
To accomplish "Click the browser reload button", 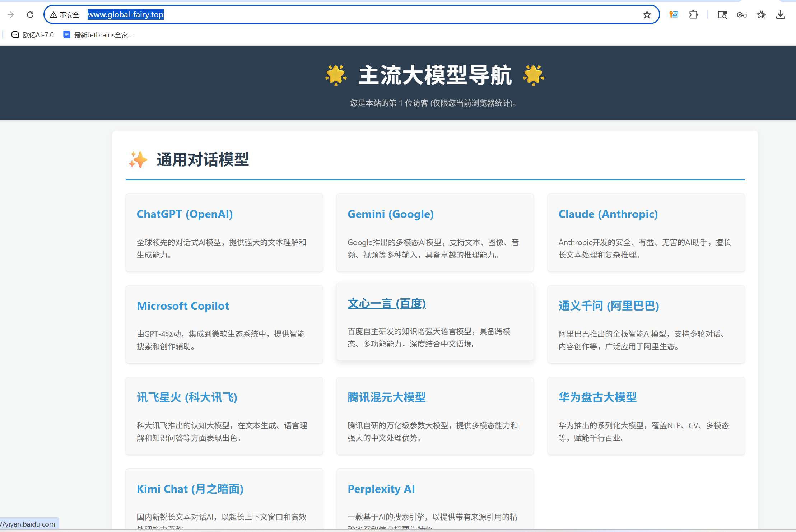I will click(x=30, y=15).
